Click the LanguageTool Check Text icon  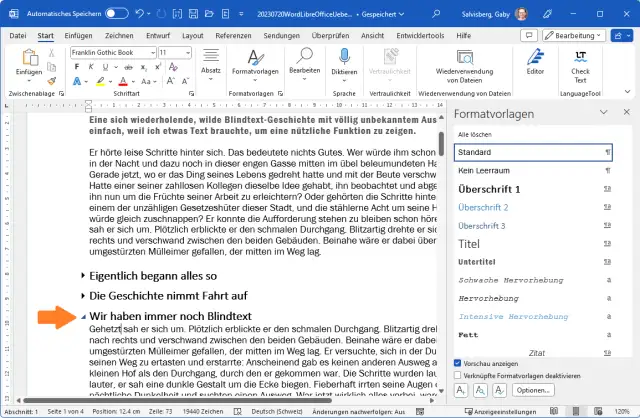[x=580, y=58]
